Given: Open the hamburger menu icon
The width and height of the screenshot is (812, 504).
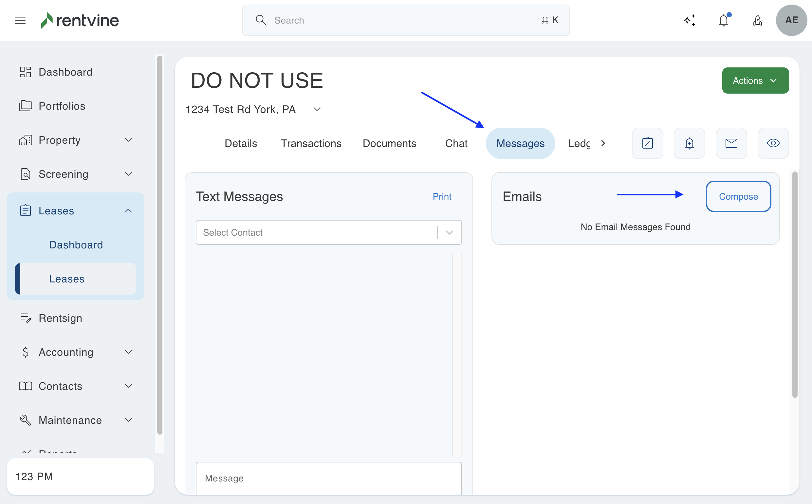Looking at the screenshot, I should [20, 20].
